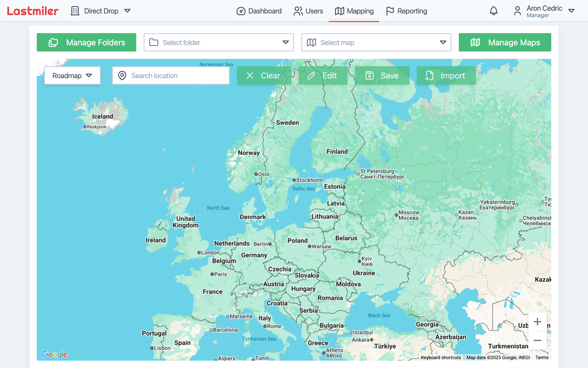Focus the Search location field

click(x=171, y=75)
